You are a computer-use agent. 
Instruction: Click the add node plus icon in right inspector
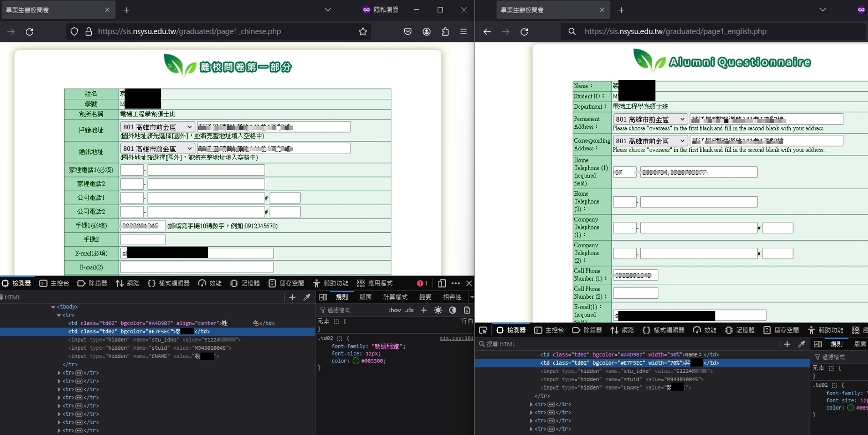787,344
